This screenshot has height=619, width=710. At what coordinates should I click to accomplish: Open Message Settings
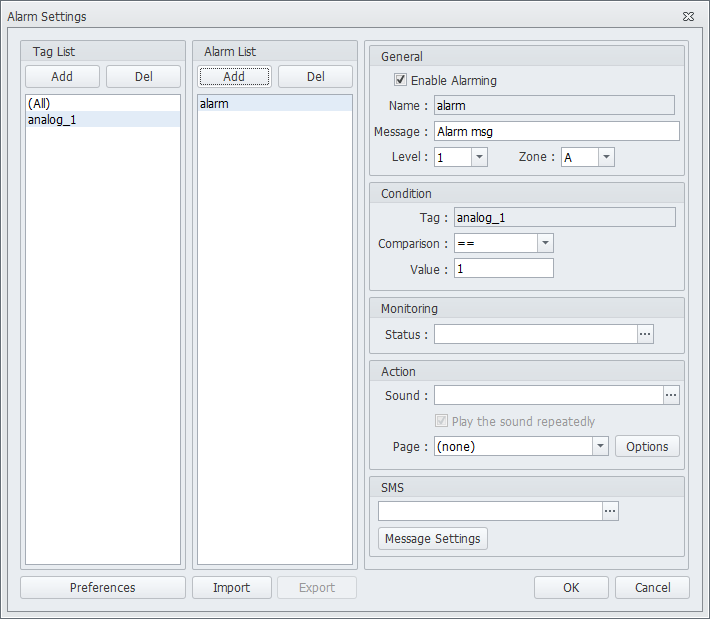pyautogui.click(x=432, y=538)
